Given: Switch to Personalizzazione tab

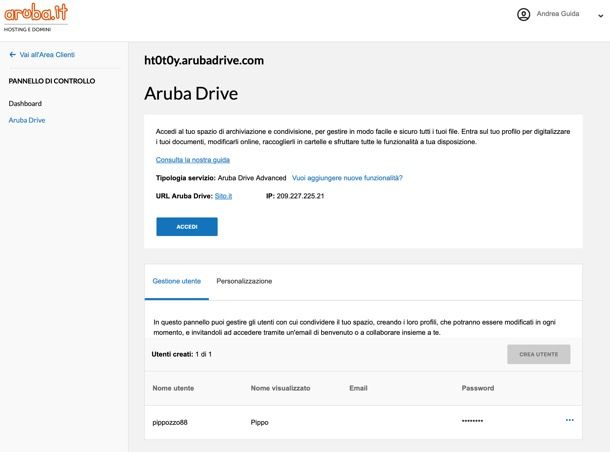Looking at the screenshot, I should point(244,281).
